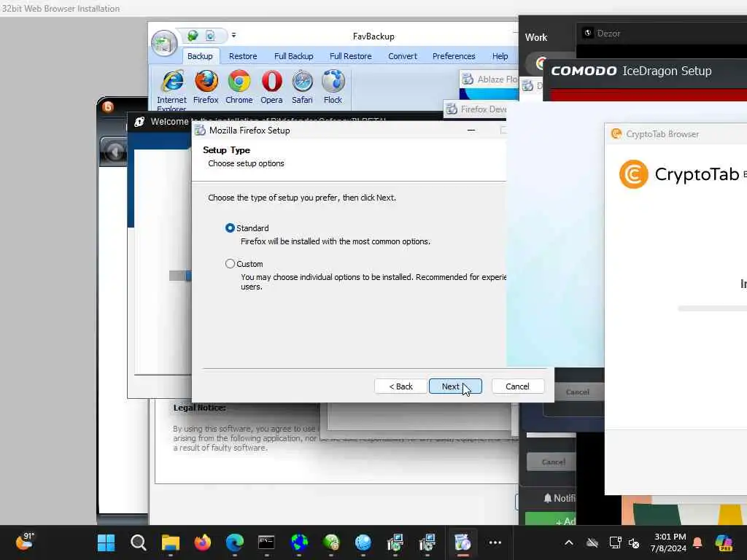Click the Back button in Firefox Setup

[x=400, y=386]
